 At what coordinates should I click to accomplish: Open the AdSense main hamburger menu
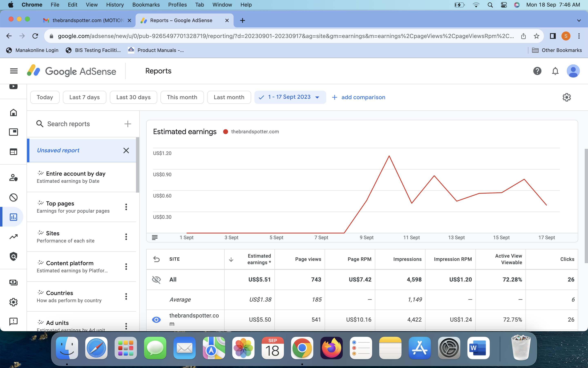point(14,71)
